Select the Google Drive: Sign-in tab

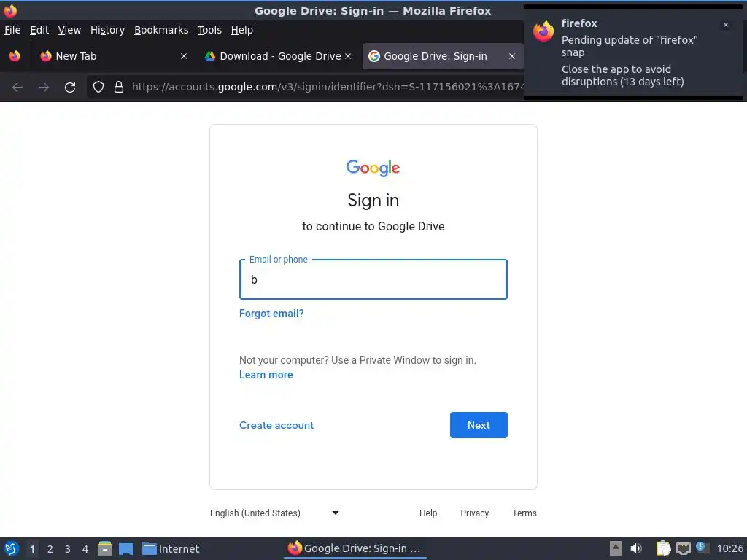[443, 56]
